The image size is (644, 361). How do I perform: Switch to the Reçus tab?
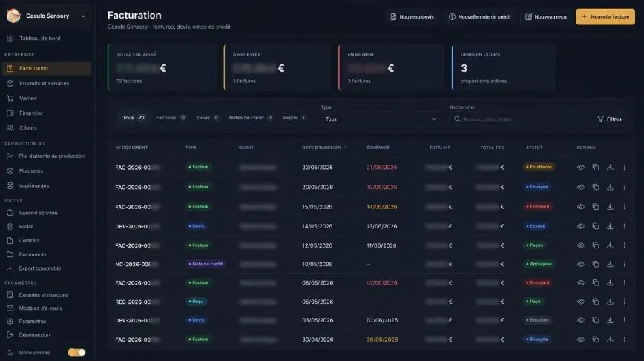click(x=295, y=118)
